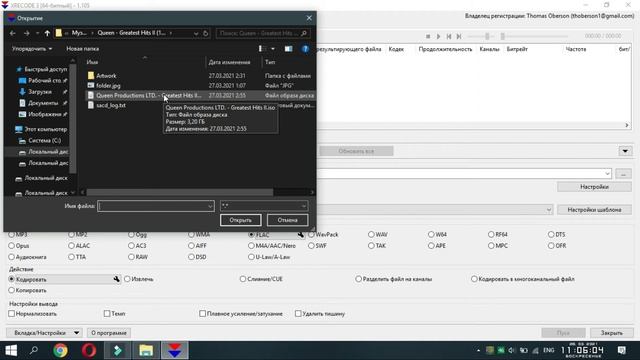Open FLAC codec wrench settings
The width and height of the screenshot is (640, 360).
tap(301, 235)
